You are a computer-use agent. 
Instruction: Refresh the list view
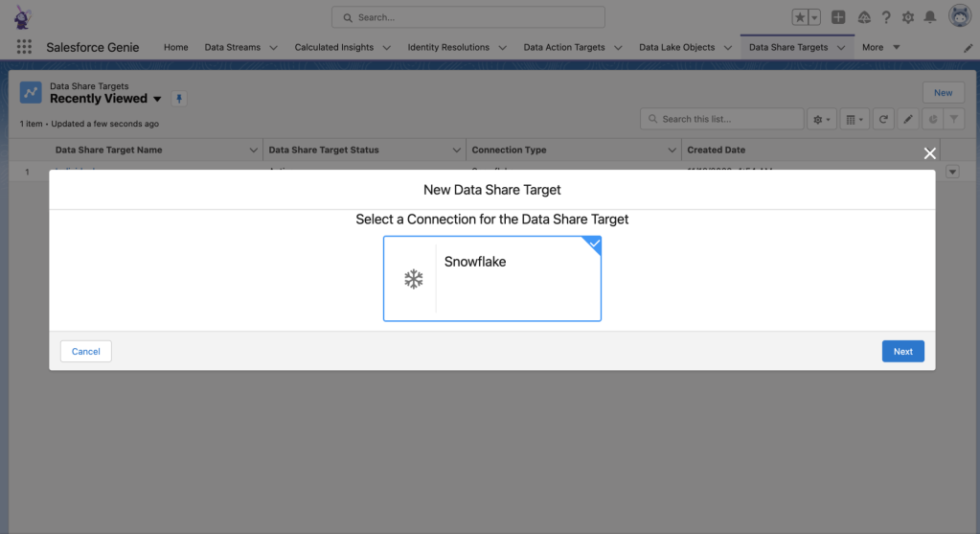click(x=883, y=119)
